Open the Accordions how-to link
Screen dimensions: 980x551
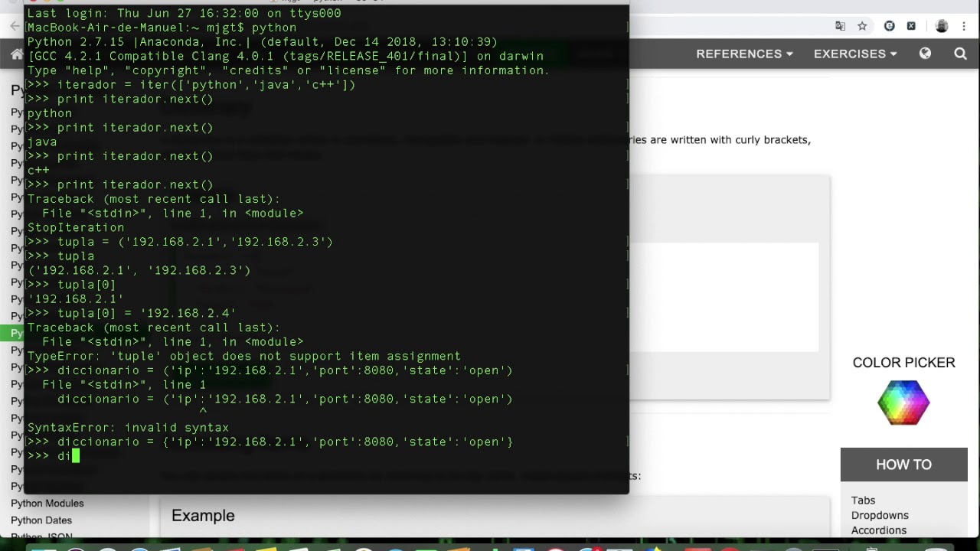[x=878, y=530]
